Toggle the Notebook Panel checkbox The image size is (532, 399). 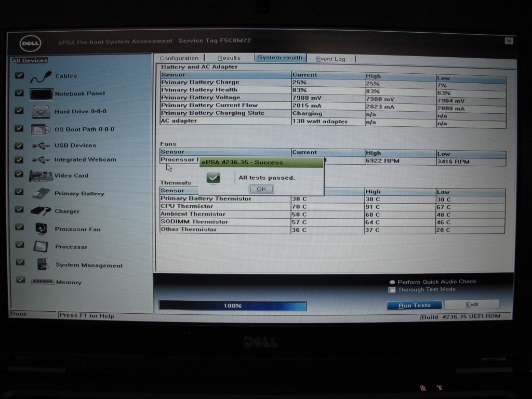[x=19, y=93]
